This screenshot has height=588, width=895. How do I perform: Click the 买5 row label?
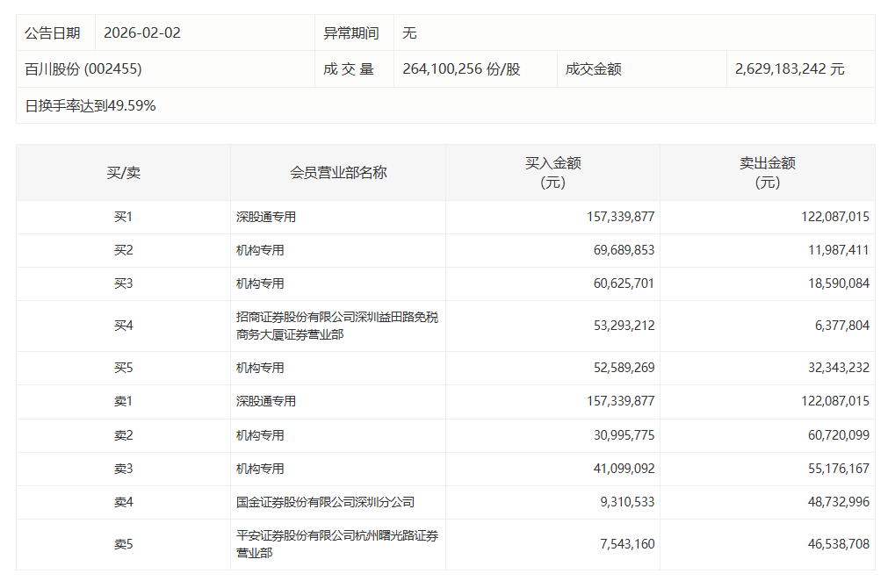[x=123, y=368]
